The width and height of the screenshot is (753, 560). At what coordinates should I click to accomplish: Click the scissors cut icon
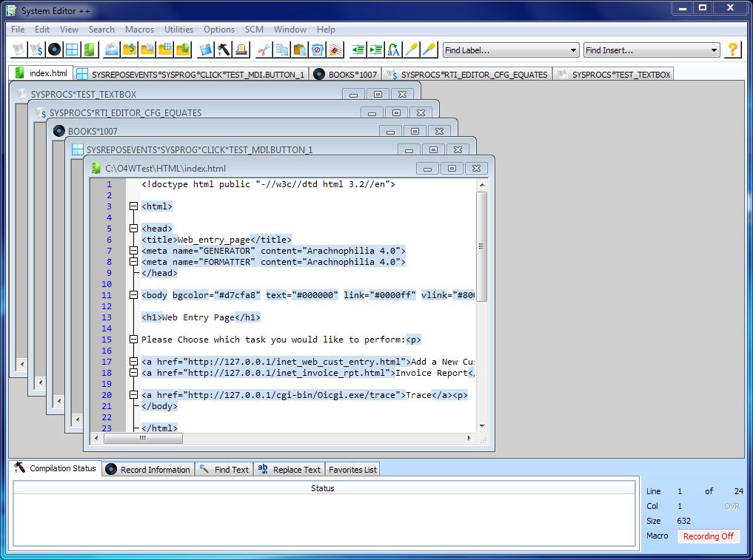tap(264, 50)
